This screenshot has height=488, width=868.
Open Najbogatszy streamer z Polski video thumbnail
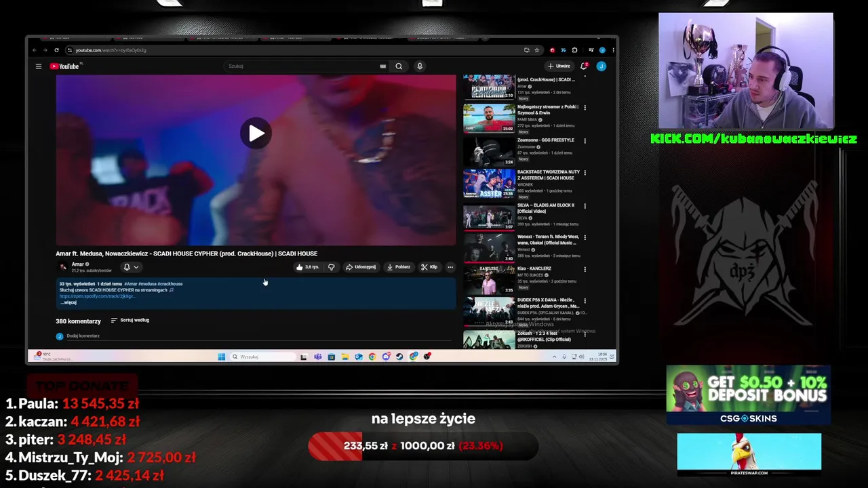point(489,118)
